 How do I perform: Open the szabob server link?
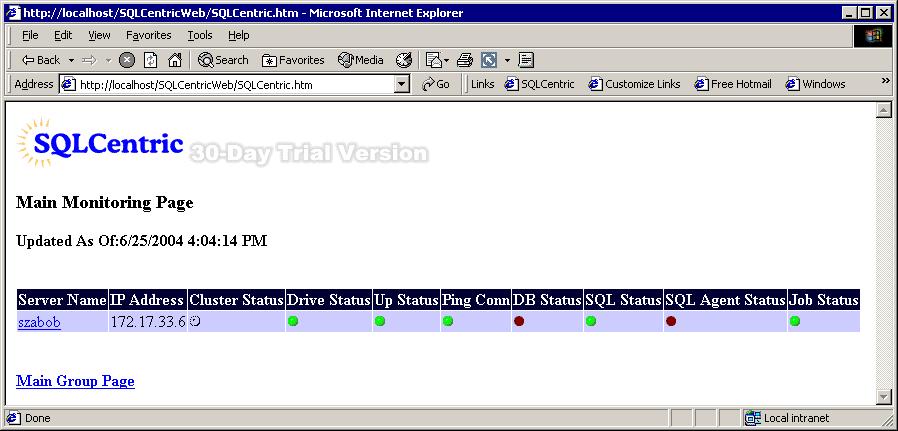39,322
